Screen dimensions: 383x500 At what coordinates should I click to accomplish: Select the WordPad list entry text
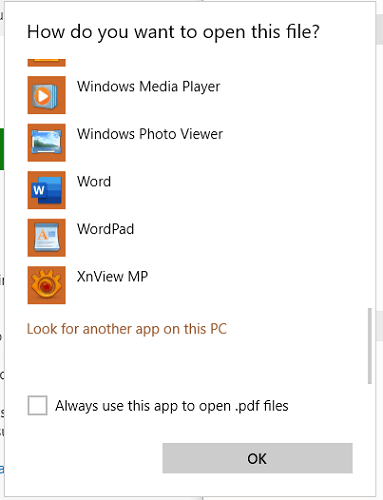pyautogui.click(x=105, y=229)
